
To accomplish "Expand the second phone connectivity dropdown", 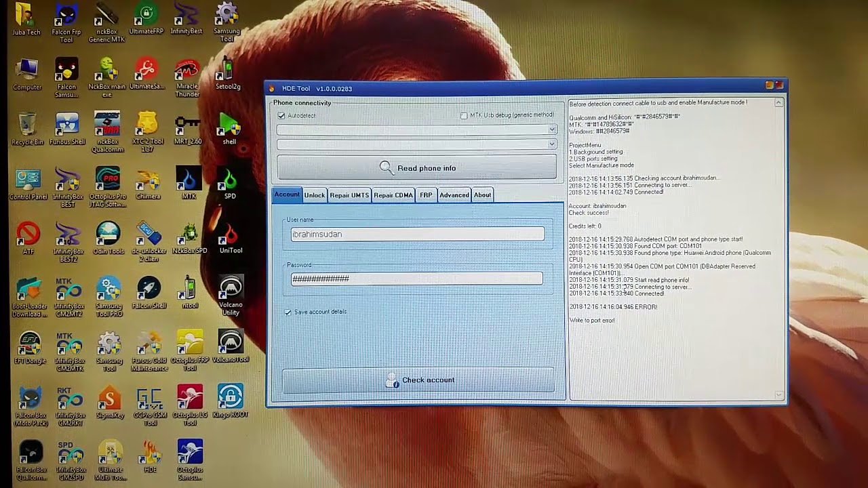I will tap(553, 144).
